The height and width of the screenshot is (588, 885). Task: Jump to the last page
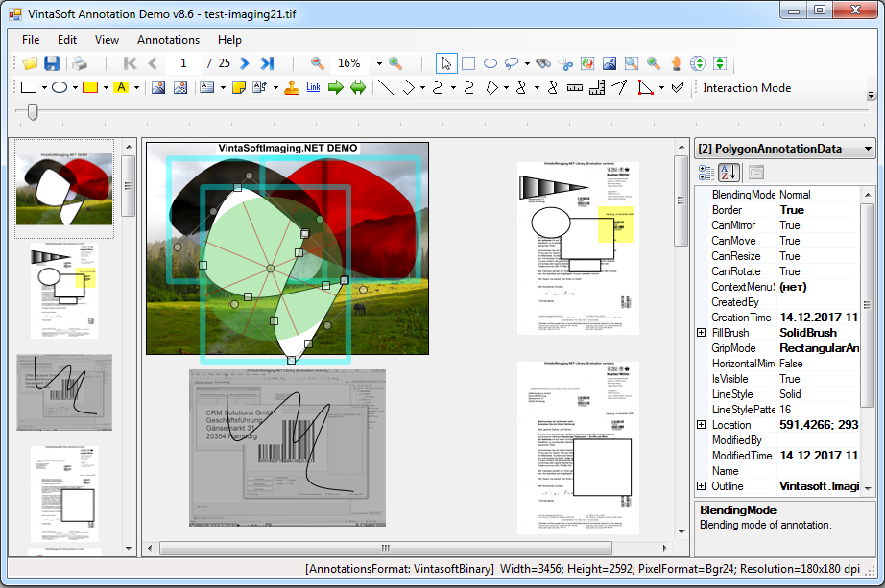click(267, 63)
